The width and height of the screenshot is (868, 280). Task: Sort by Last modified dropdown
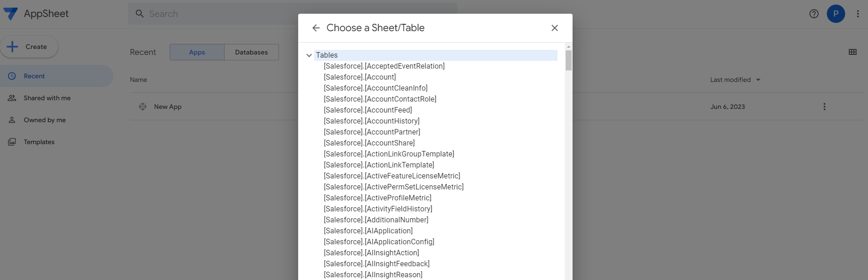pos(735,80)
